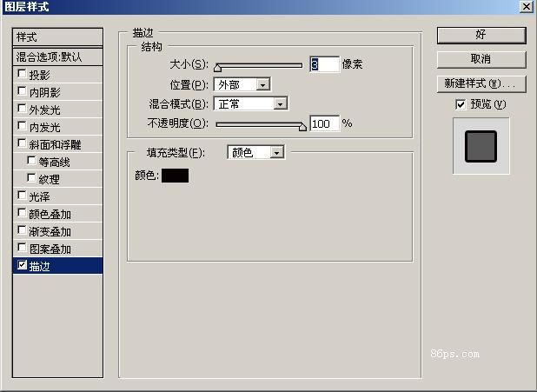This screenshot has height=392, width=537.
Task: Tick the 内发光 inner glow checkbox
Action: (x=22, y=126)
